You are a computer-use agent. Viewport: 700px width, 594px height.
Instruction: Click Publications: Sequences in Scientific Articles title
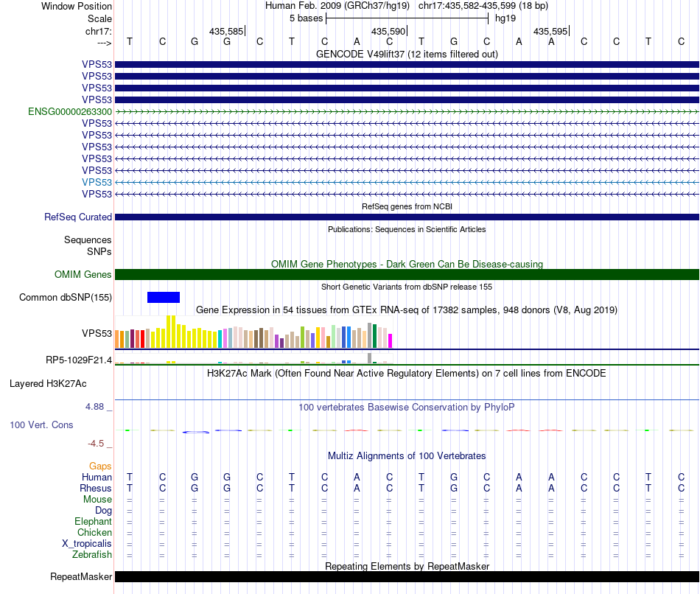pos(407,229)
